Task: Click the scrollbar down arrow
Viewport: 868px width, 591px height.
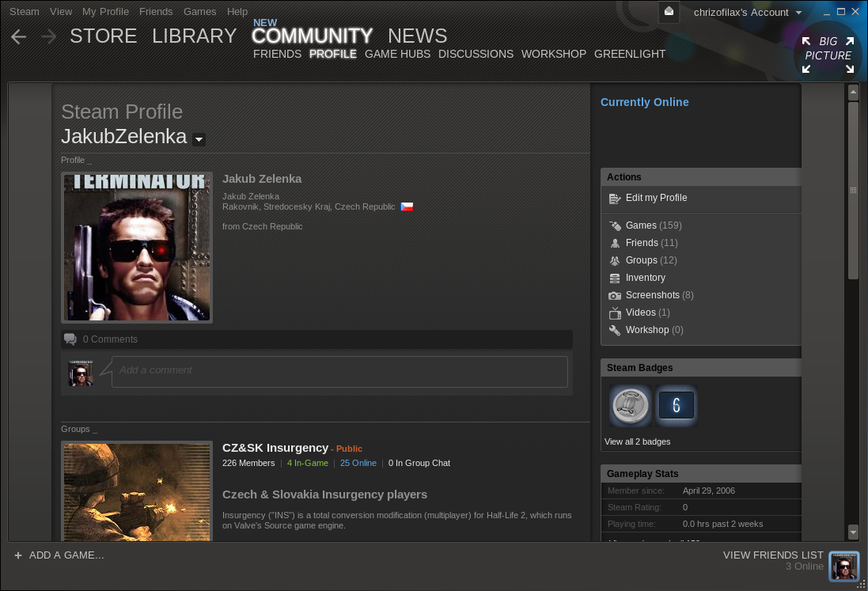Action: tap(853, 532)
